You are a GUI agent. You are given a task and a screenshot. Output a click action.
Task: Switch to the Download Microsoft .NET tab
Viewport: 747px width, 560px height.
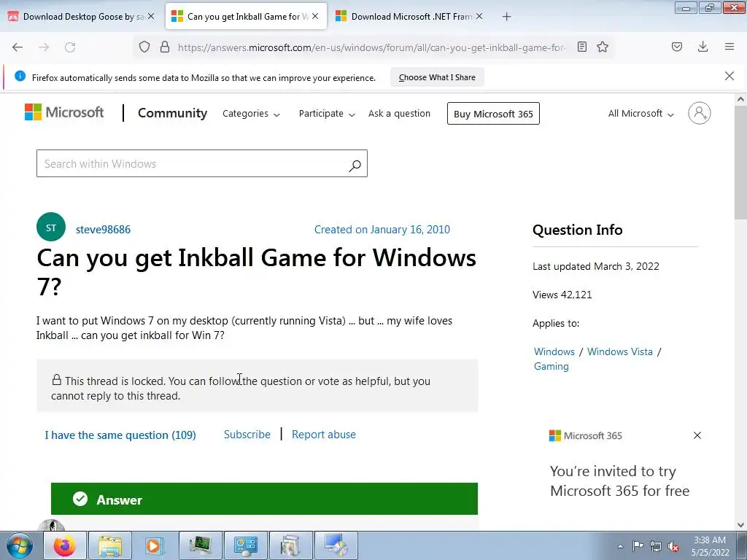tap(410, 17)
